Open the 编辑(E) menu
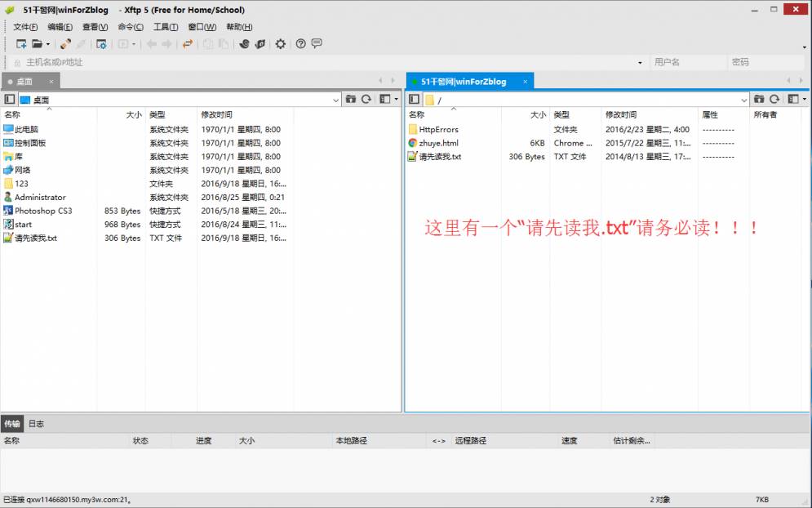Image resolution: width=812 pixels, height=508 pixels. click(60, 27)
